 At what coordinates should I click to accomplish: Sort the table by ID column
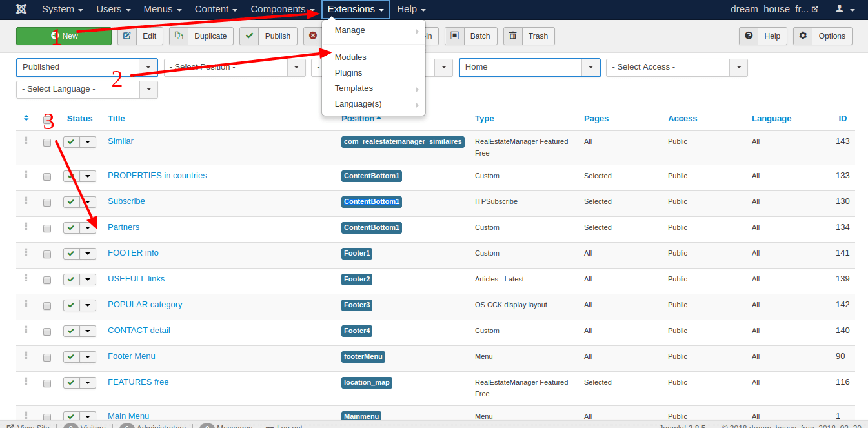843,118
